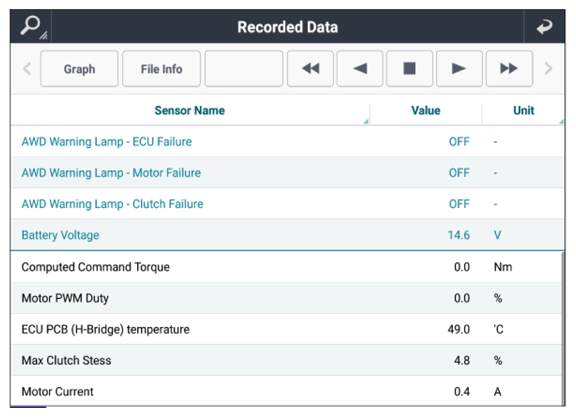The image size is (576, 417).
Task: Sort by Sensor Name column header
Action: (190, 111)
